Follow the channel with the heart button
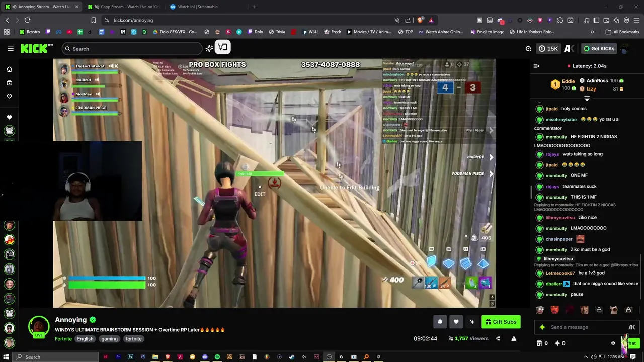The image size is (644, 362). [456, 322]
